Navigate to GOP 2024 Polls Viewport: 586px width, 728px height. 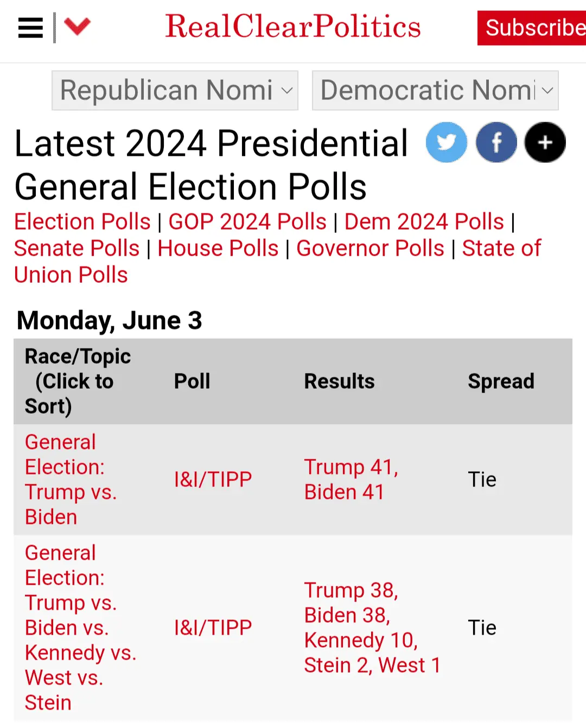[247, 221]
